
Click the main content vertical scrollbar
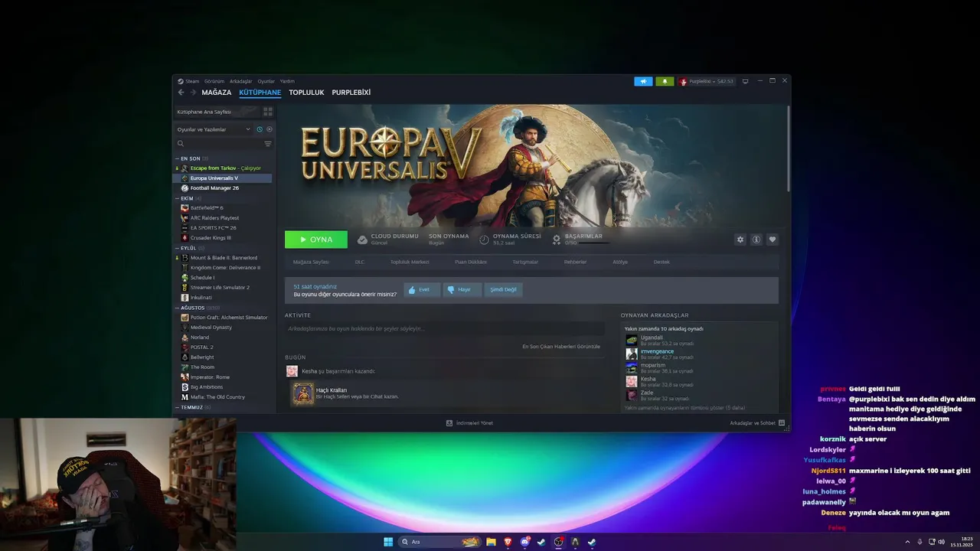787,149
